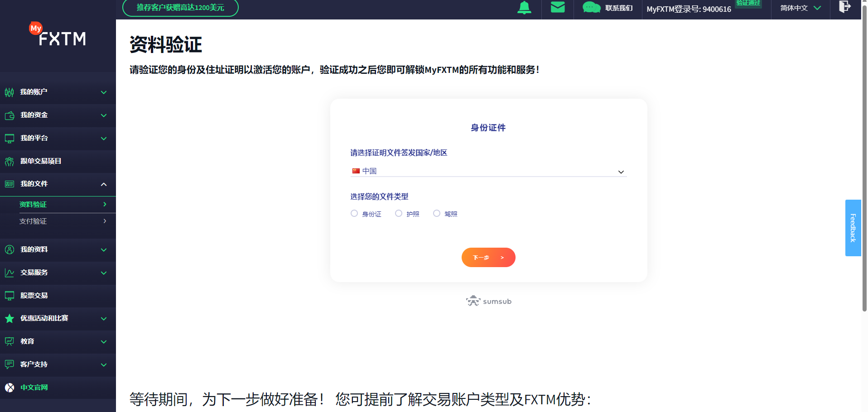Expand the 我的资料 chevron
This screenshot has width=868, height=412.
(x=104, y=250)
